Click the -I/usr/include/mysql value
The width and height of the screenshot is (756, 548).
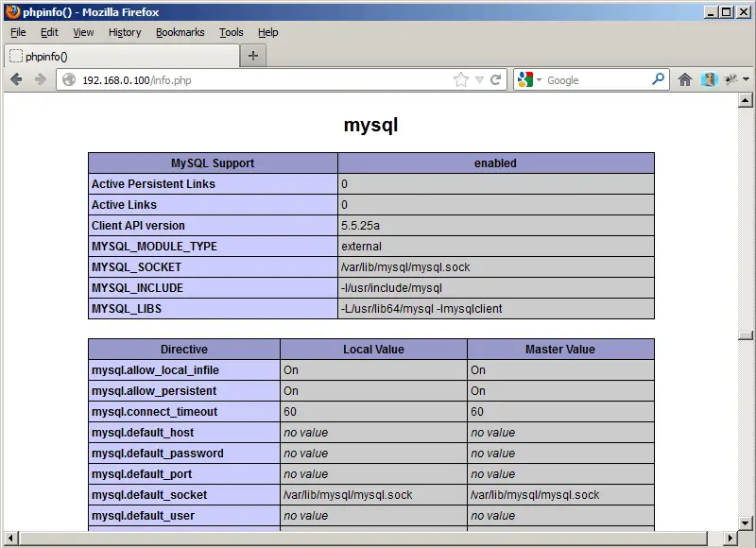pos(391,288)
